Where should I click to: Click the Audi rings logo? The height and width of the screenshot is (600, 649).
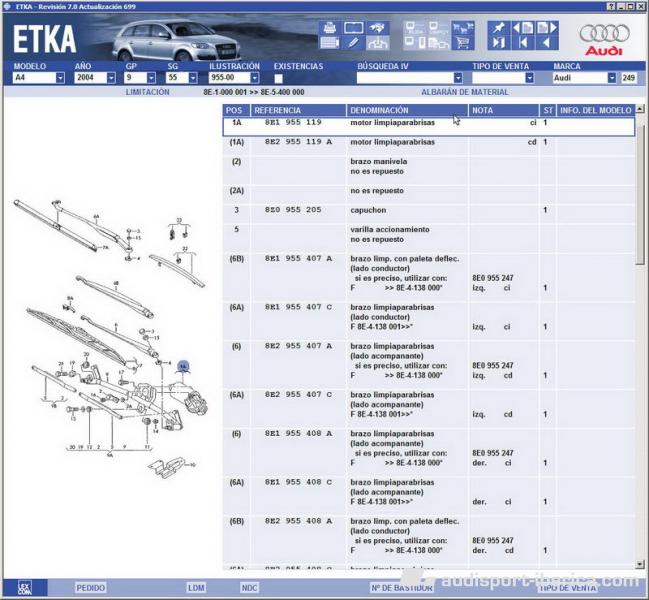point(604,34)
